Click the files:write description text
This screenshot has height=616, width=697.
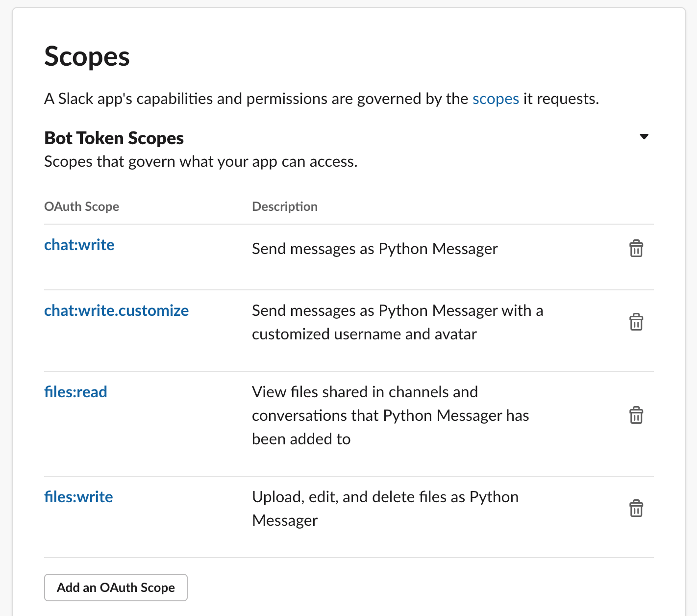pos(385,508)
